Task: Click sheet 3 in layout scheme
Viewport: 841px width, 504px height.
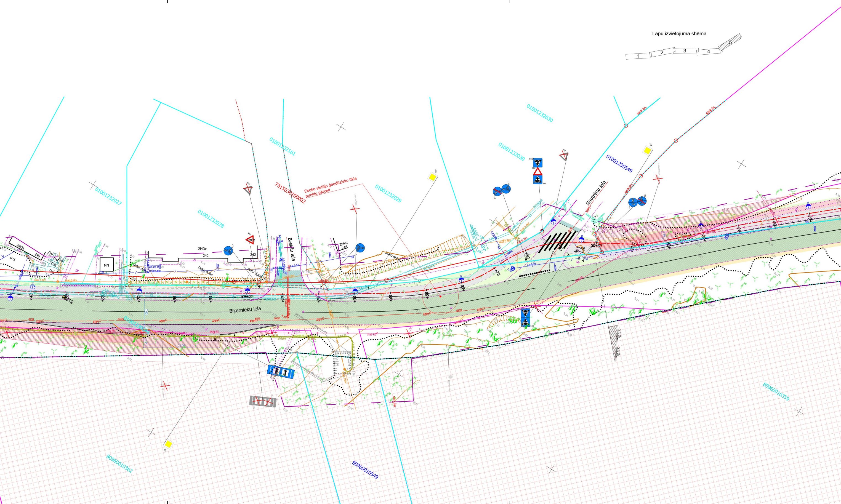Action: click(x=685, y=51)
